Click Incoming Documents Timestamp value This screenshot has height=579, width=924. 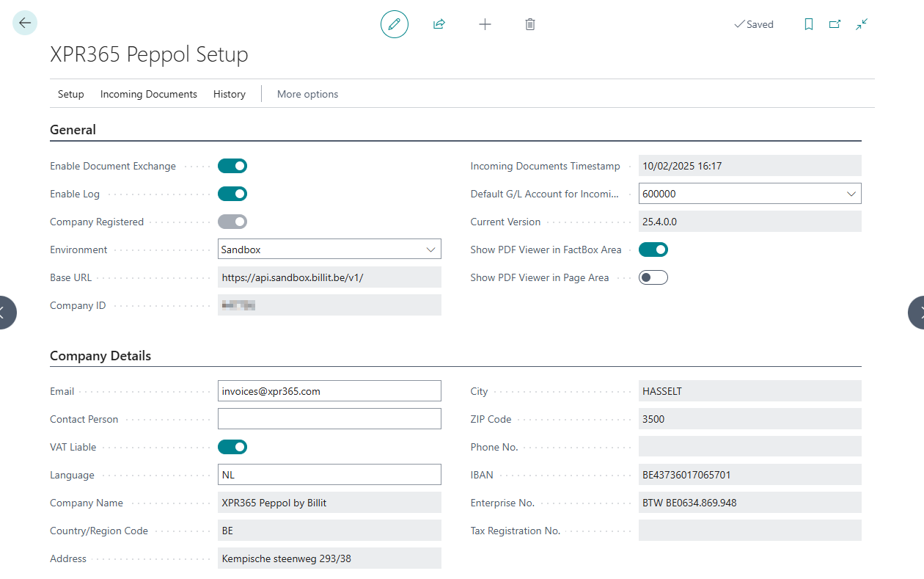[749, 166]
